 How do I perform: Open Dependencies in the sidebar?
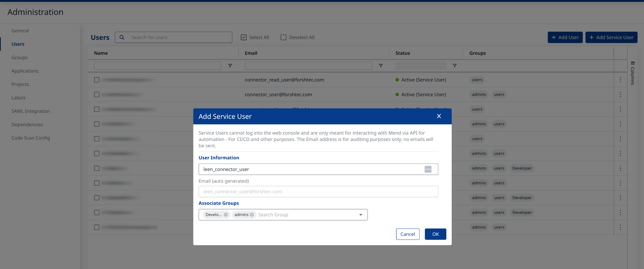[x=27, y=124]
